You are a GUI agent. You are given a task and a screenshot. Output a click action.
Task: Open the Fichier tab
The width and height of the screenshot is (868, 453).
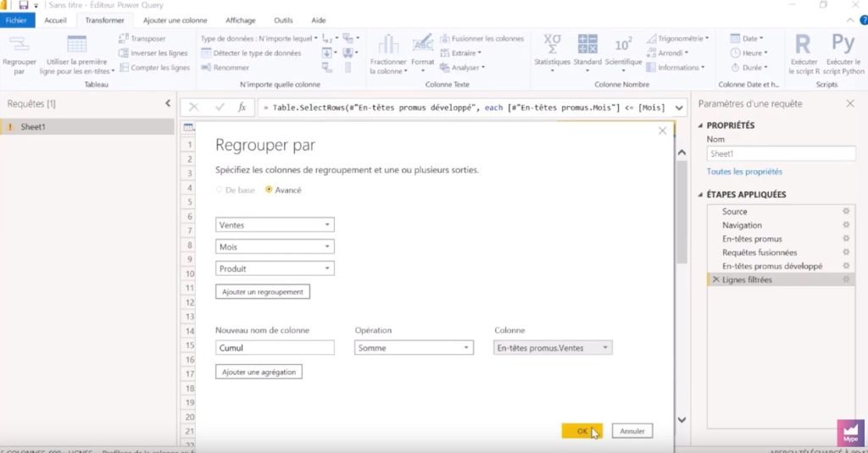(17, 20)
